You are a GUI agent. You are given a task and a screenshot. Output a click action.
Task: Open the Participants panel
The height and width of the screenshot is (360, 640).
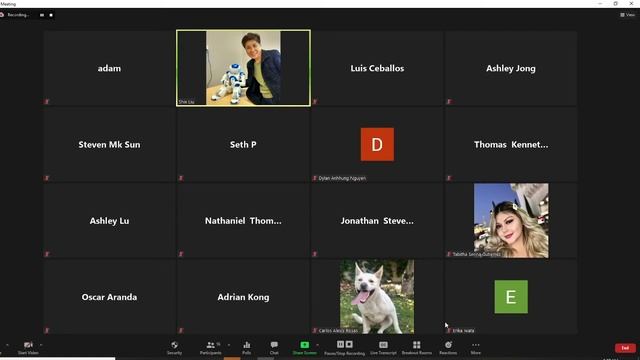(x=211, y=348)
